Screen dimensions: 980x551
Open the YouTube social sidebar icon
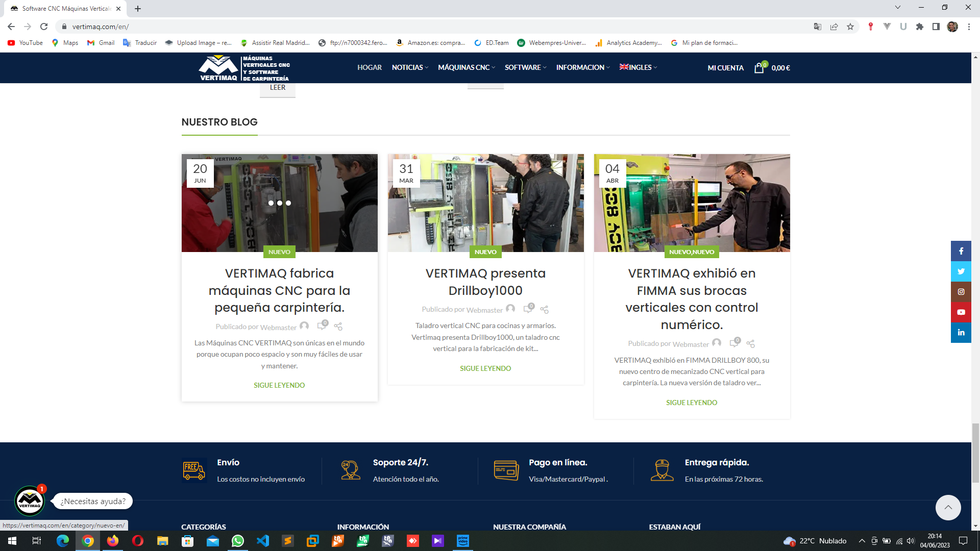pyautogui.click(x=961, y=312)
